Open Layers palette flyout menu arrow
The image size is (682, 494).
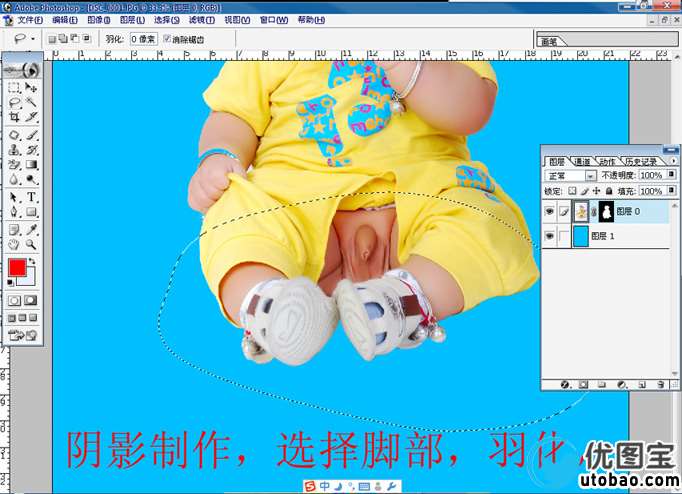674,161
